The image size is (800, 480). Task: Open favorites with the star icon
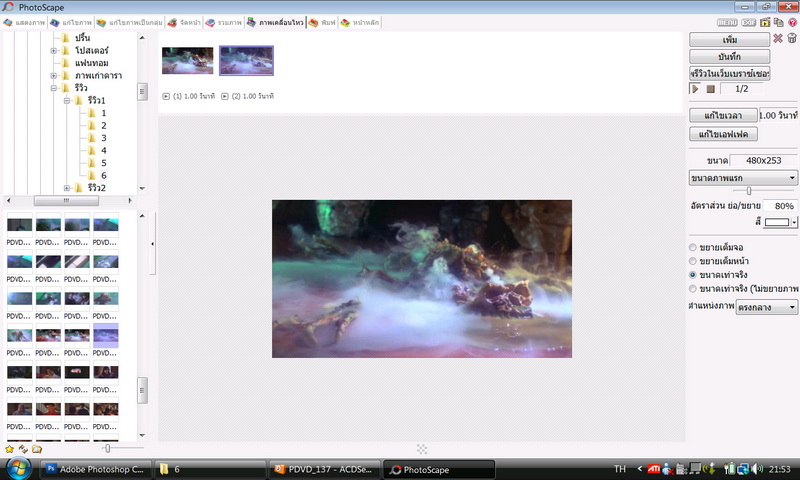[9, 449]
